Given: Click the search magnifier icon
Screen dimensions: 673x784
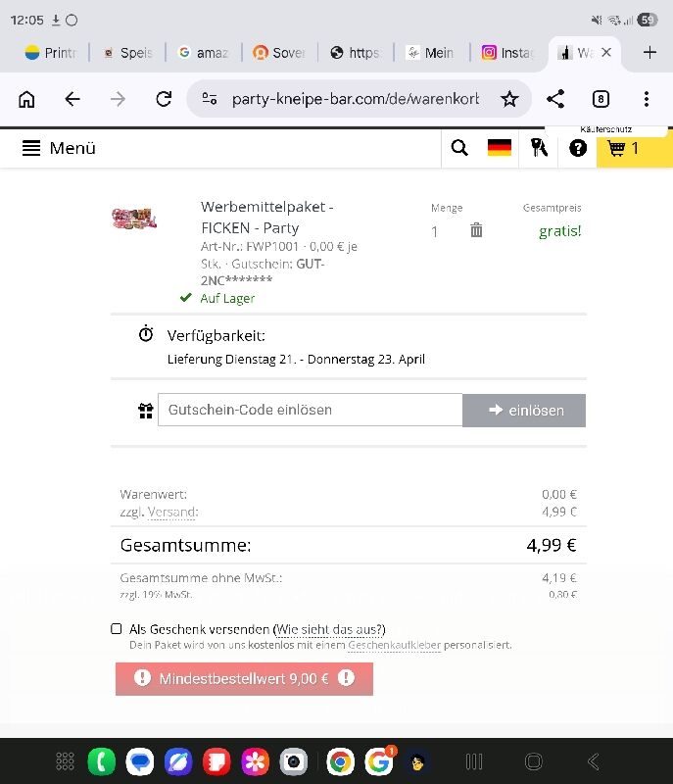Looking at the screenshot, I should [459, 148].
